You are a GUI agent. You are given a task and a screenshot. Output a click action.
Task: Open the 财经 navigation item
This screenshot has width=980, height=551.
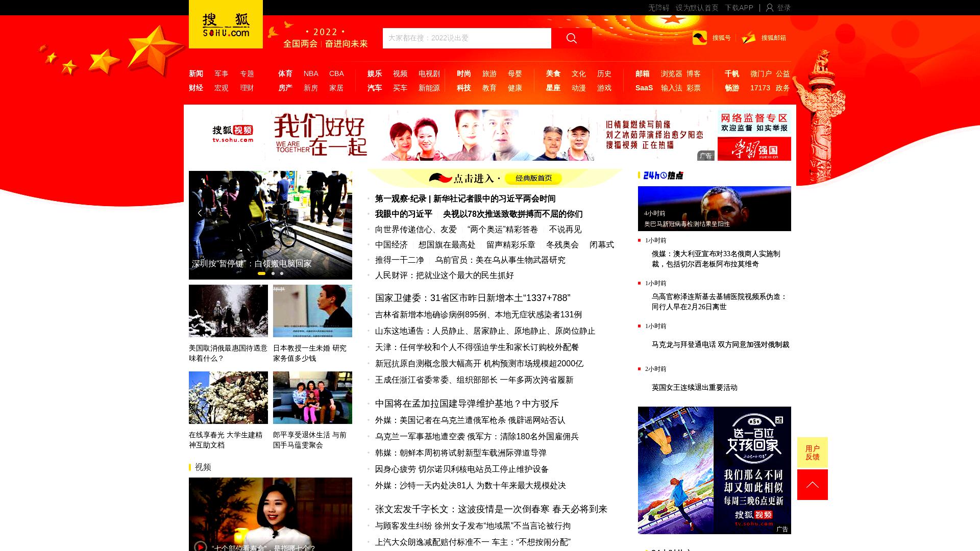pos(196,88)
